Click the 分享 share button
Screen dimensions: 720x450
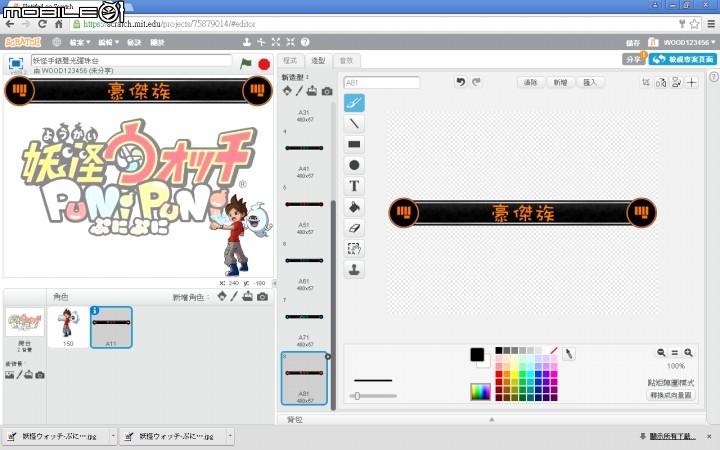[x=634, y=59]
